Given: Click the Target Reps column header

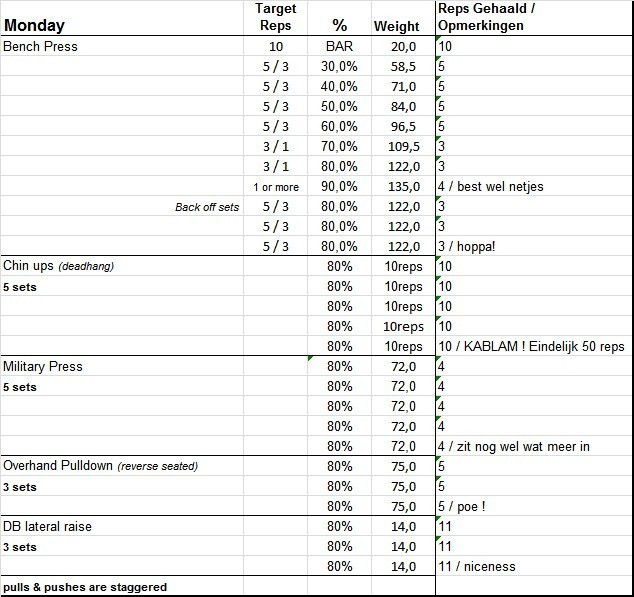Looking at the screenshot, I should point(276,17).
